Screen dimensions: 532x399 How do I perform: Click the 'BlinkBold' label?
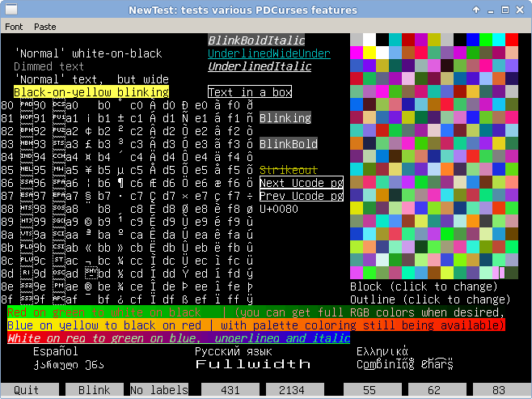click(289, 143)
